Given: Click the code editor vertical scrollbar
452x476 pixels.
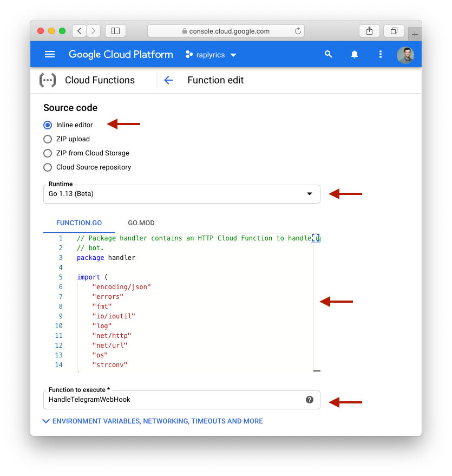Looking at the screenshot, I should (x=317, y=307).
